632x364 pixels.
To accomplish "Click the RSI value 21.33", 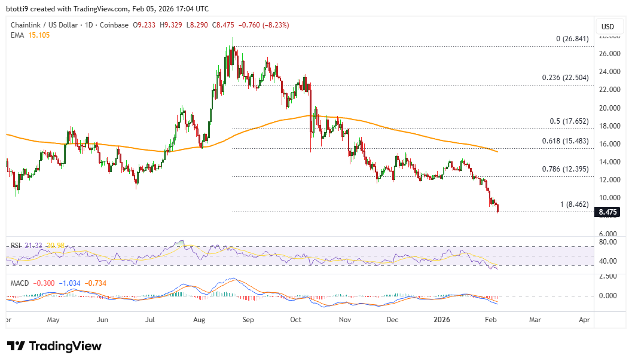I will [x=33, y=246].
